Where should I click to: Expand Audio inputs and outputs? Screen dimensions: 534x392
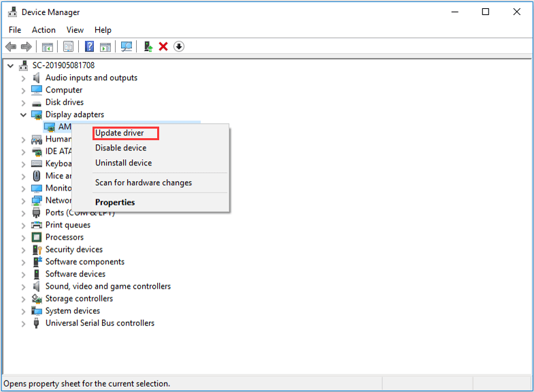pos(23,78)
